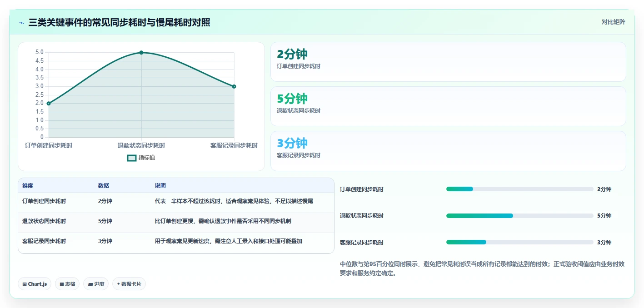The width and height of the screenshot is (644, 308).
Task: Select the 3分钟 客服记录同步耗时 metric card
Action: click(x=448, y=151)
